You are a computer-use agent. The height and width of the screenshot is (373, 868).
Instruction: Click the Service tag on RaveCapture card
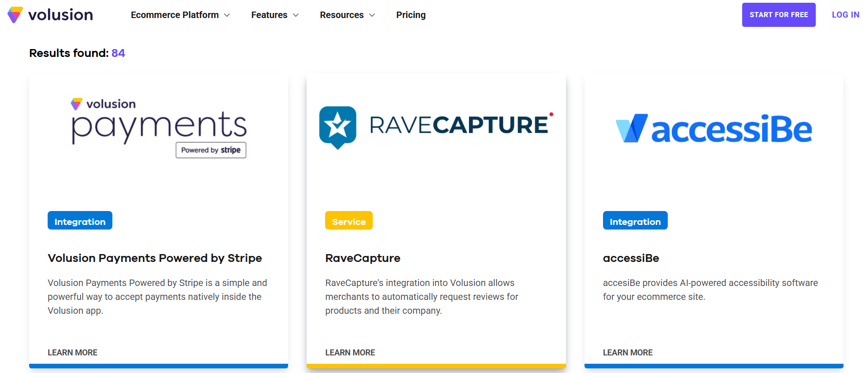(x=349, y=220)
